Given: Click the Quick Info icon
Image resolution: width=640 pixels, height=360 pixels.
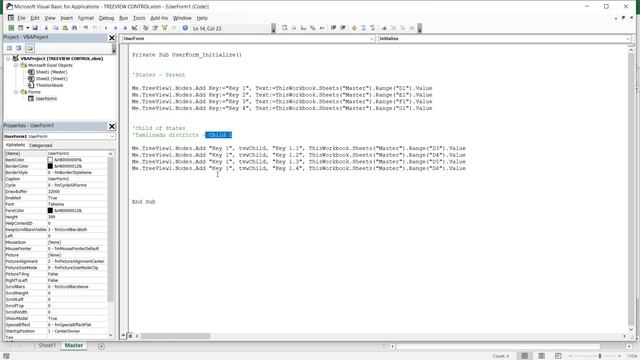Looking at the screenshot, I should 303,28.
